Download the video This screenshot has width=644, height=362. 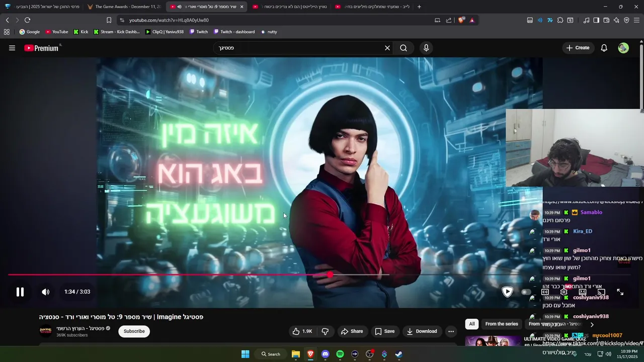[422, 331]
